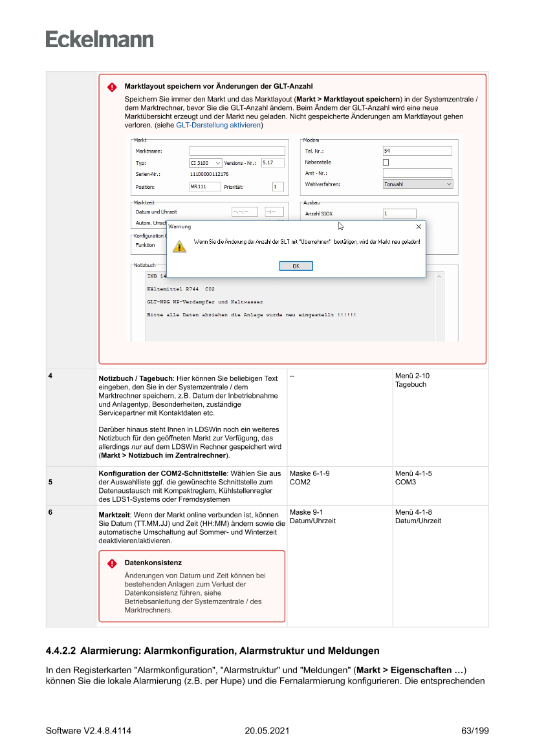The width and height of the screenshot is (535, 756).
Task: Click the Versions-Nr. field showing 5.17
Action: [272, 163]
